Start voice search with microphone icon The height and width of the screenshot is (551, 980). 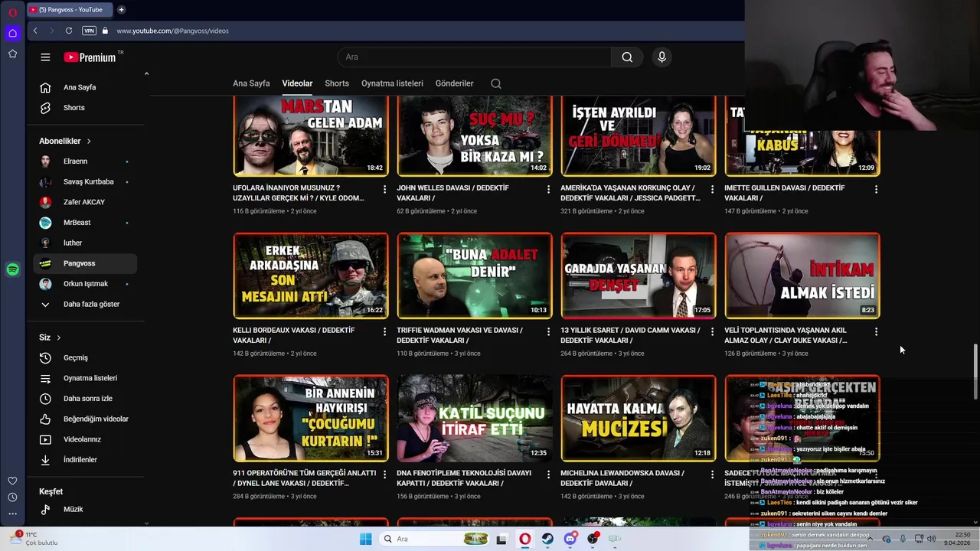pyautogui.click(x=661, y=57)
